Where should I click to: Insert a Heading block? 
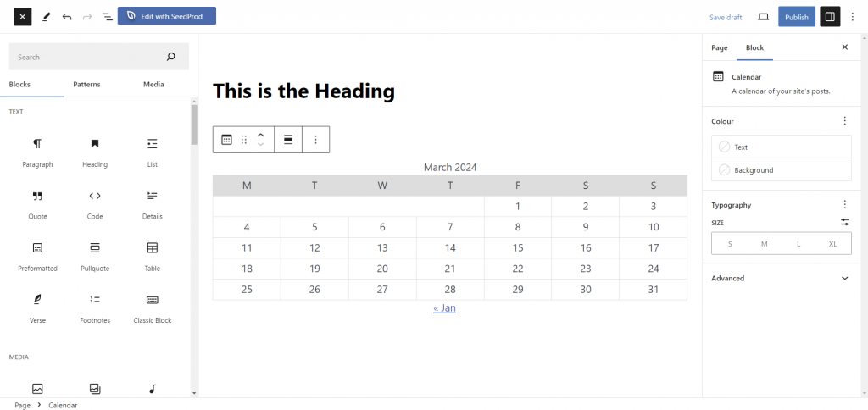point(95,152)
